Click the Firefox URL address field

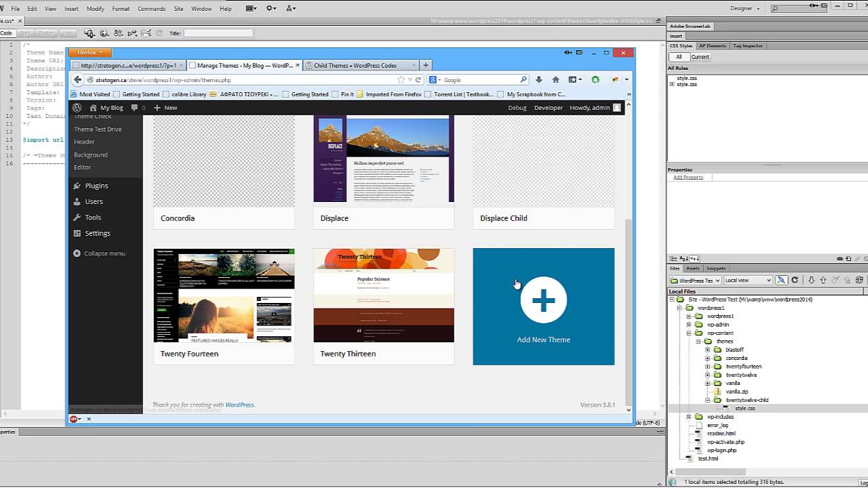pos(241,80)
